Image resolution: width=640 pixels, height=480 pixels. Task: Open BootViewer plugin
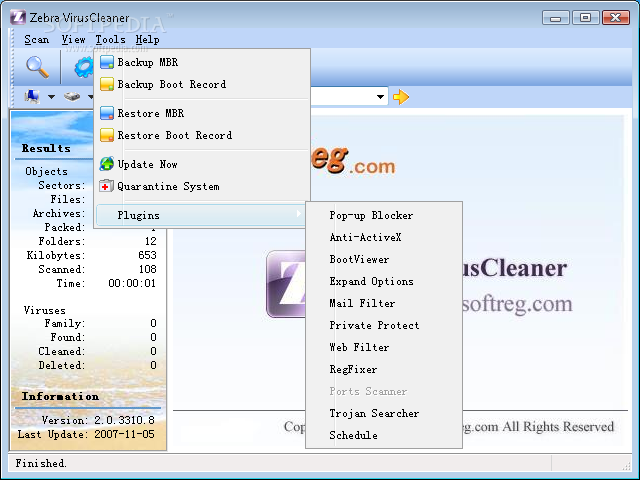[x=384, y=260]
